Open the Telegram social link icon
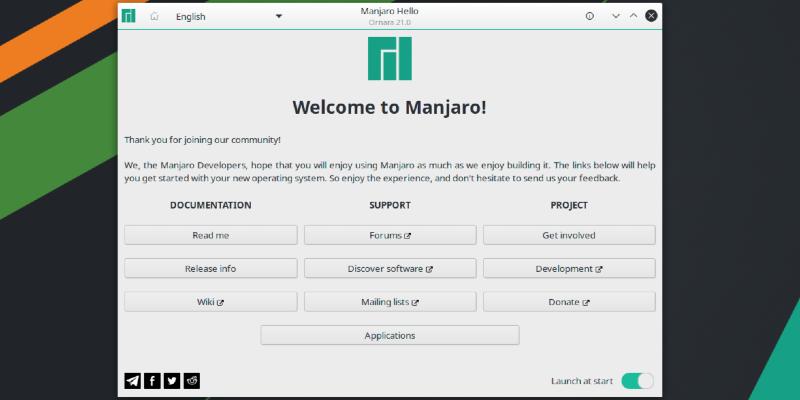This screenshot has width=800, height=400. (x=132, y=380)
